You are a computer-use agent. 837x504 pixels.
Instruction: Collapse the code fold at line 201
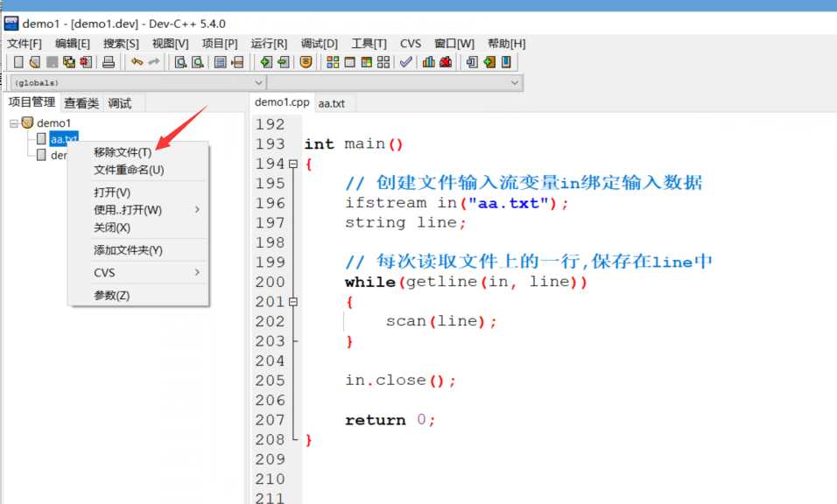tap(292, 302)
